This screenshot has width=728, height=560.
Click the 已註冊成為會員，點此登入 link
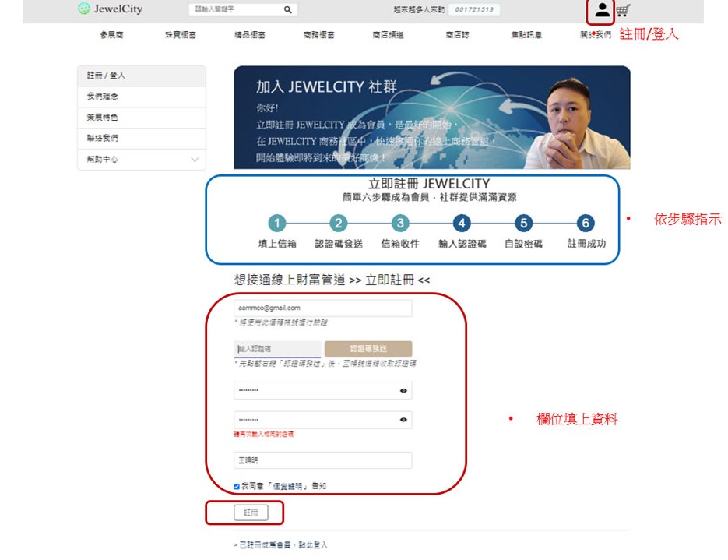283,544
